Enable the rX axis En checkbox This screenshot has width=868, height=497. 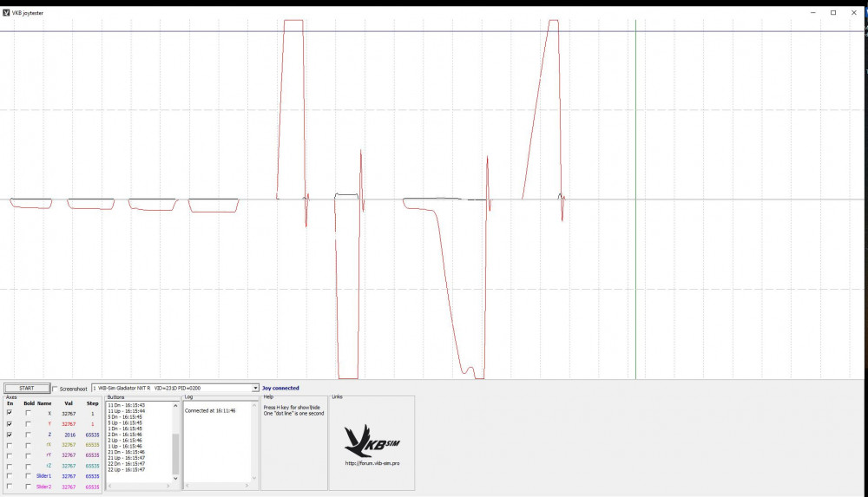(x=10, y=445)
